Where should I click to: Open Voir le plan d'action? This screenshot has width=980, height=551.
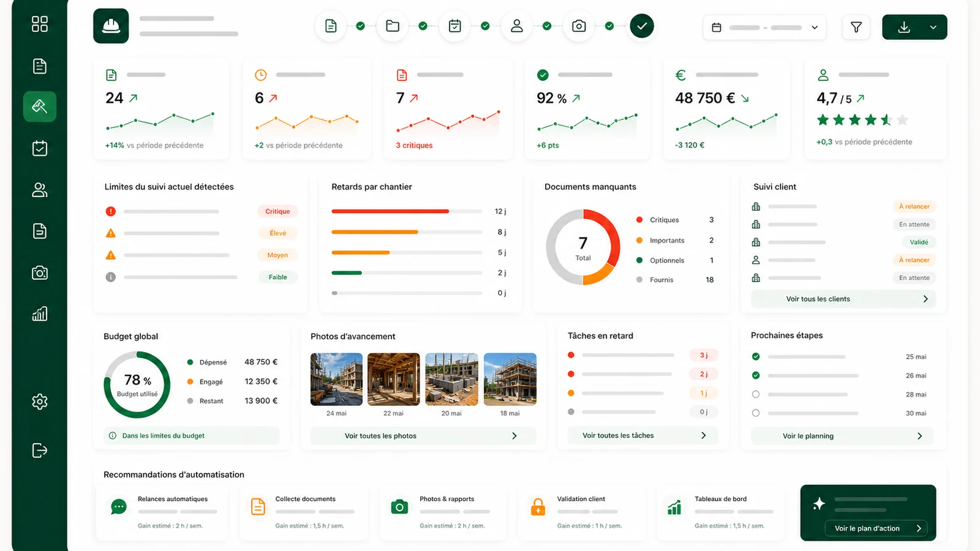pos(876,528)
